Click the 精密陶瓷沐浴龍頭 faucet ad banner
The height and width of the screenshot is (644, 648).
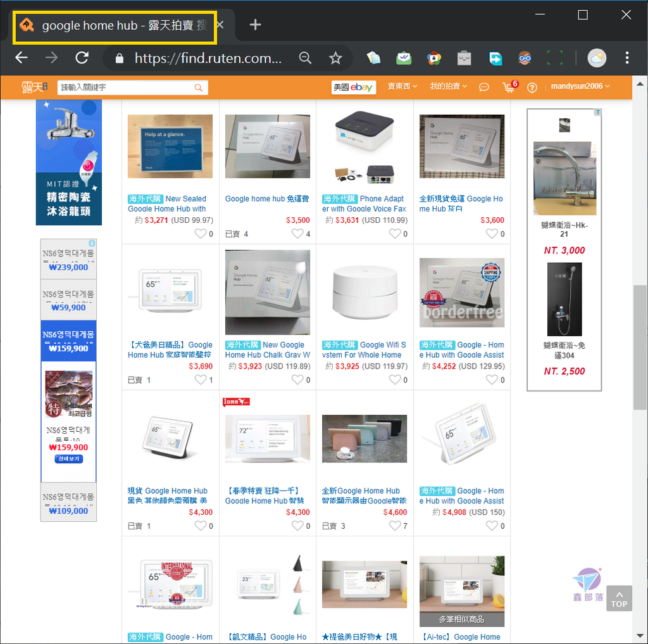point(68,162)
